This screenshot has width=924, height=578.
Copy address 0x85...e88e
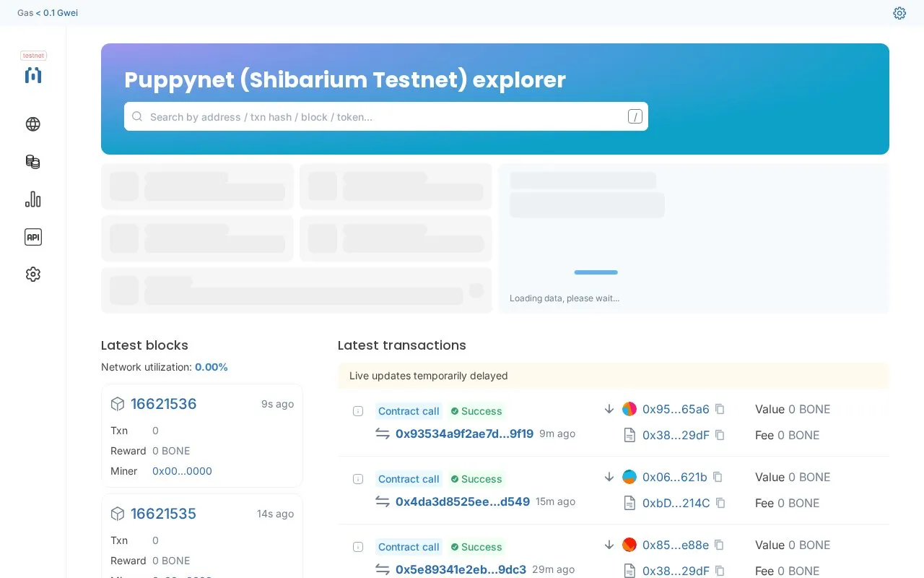coord(719,545)
